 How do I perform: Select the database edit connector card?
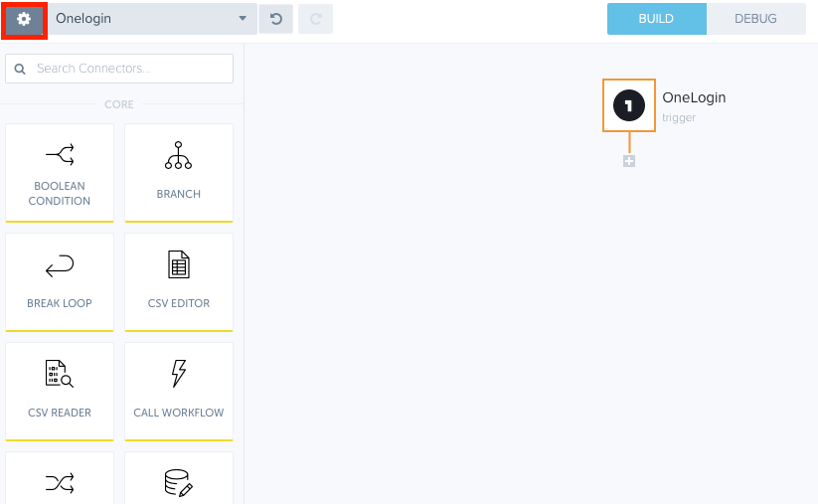(x=179, y=478)
